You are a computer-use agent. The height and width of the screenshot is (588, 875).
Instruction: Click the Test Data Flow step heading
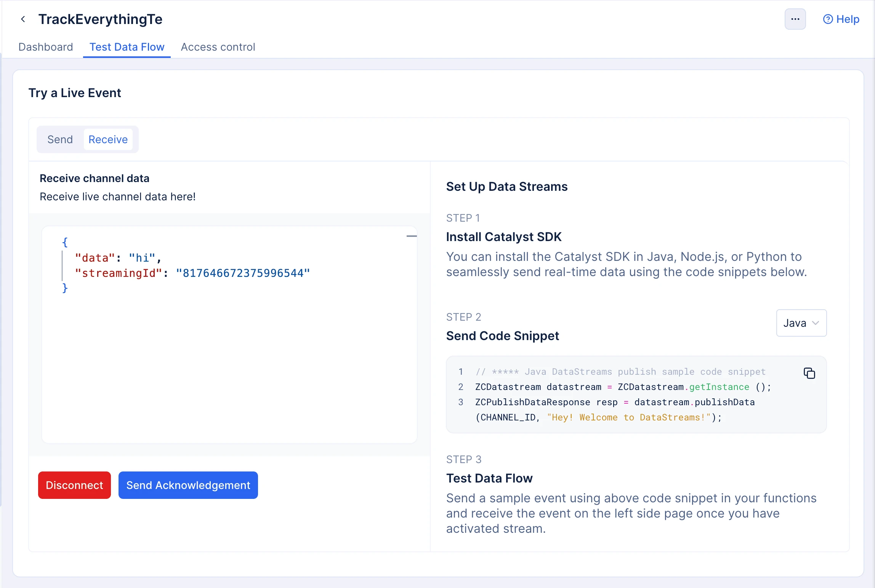tap(489, 478)
